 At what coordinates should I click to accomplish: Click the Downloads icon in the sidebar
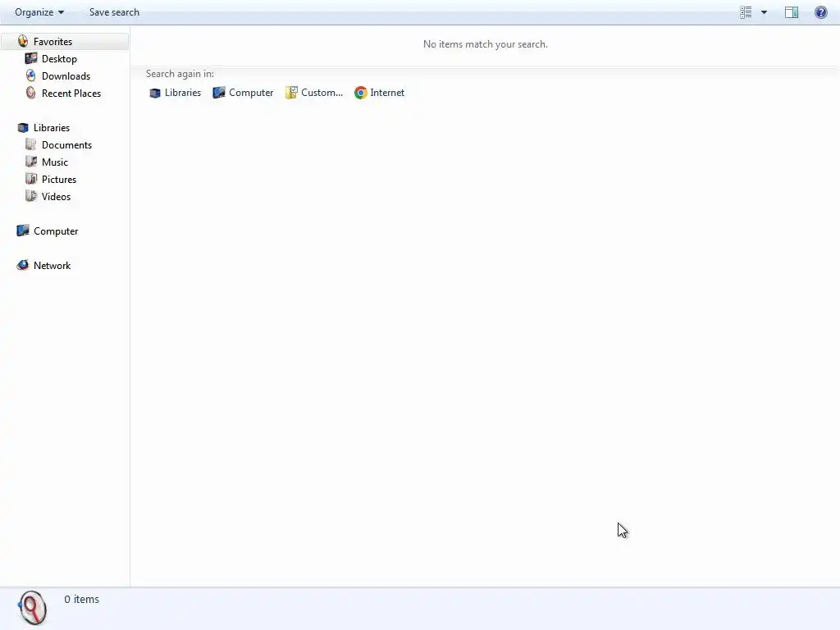coord(31,75)
